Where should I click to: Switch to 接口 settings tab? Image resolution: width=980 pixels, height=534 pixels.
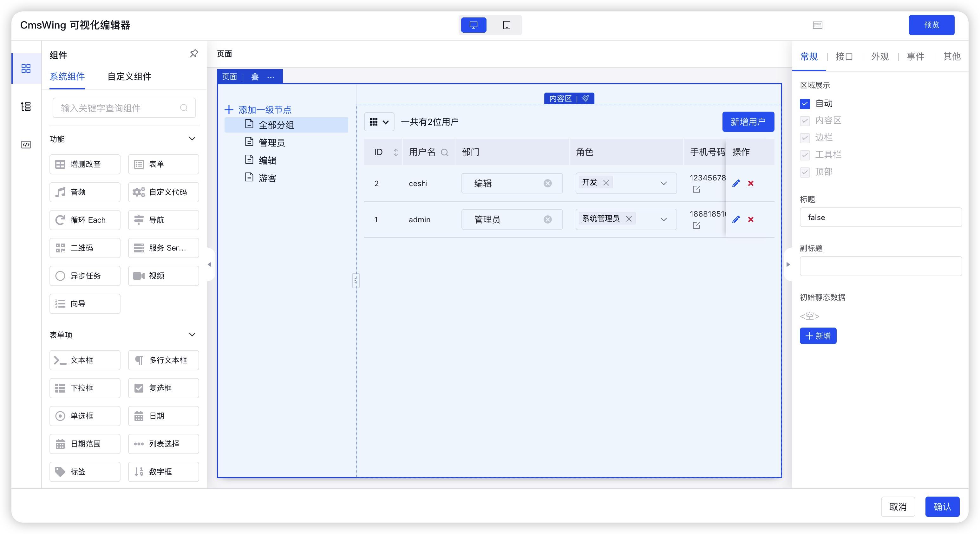point(844,57)
